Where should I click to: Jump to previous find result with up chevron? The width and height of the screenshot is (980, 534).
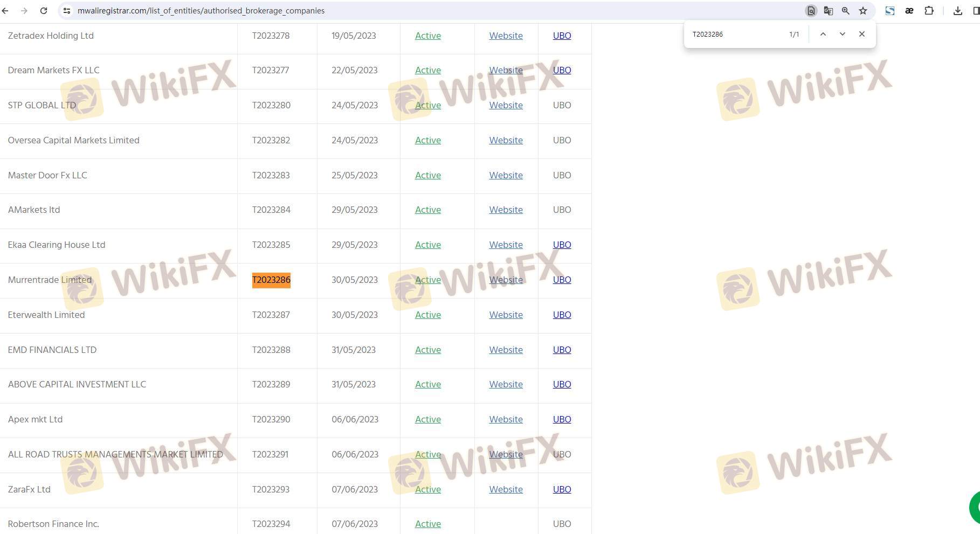click(823, 34)
